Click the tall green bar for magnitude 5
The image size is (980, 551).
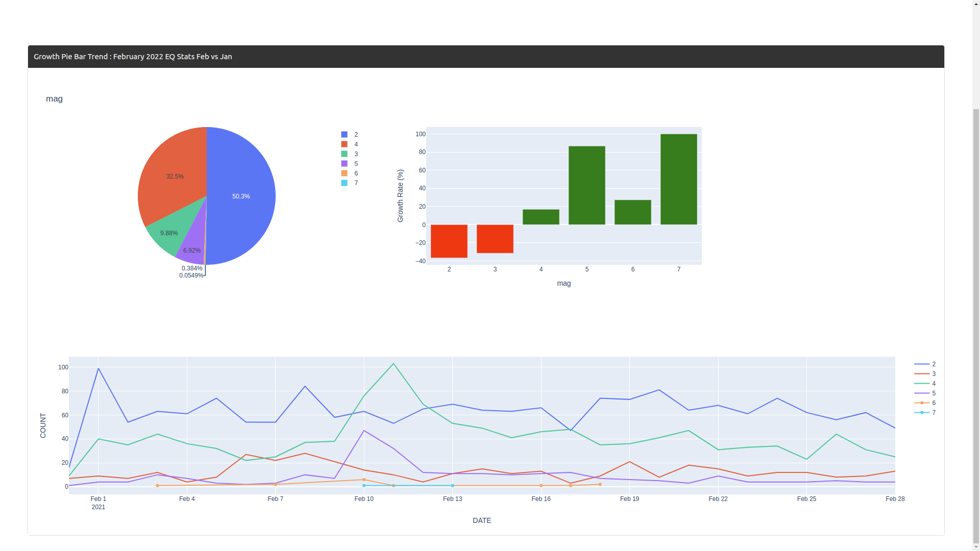click(x=586, y=185)
